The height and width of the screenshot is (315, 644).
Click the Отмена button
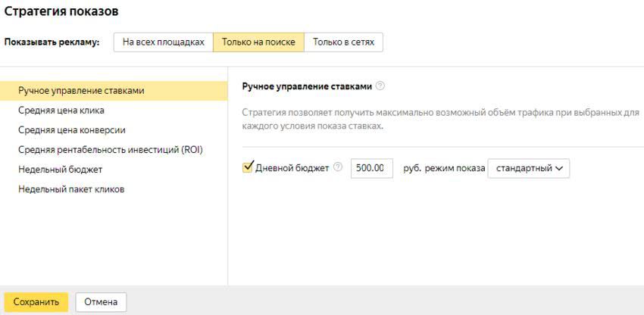(101, 302)
